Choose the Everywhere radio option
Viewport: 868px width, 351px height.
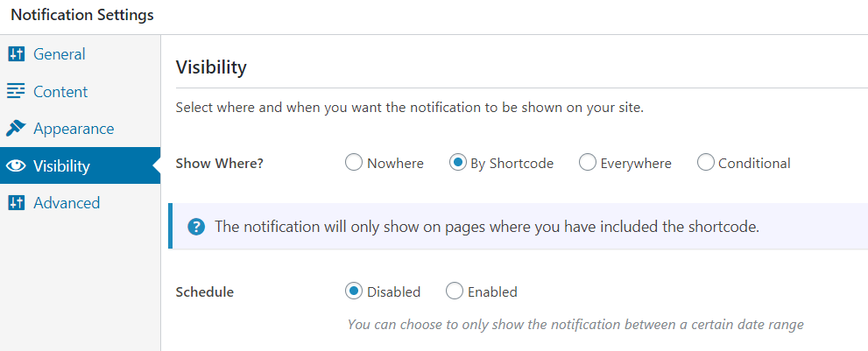point(588,164)
